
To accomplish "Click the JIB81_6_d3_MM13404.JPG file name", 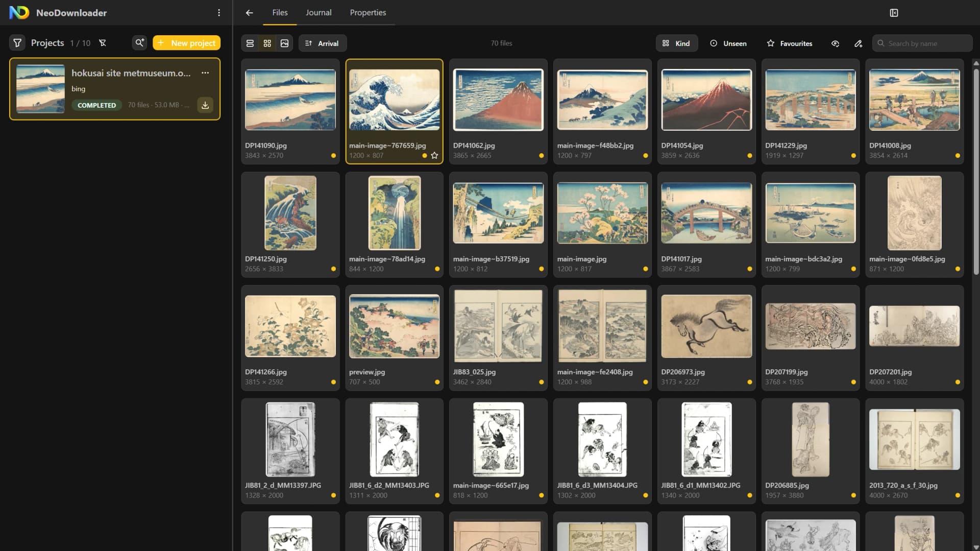I will click(x=597, y=485).
